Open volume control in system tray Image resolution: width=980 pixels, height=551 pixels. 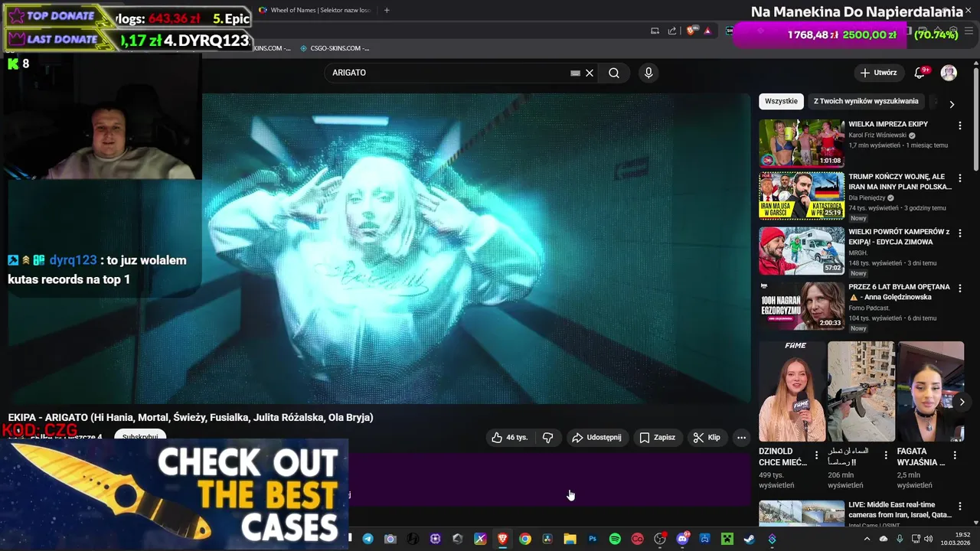click(929, 539)
